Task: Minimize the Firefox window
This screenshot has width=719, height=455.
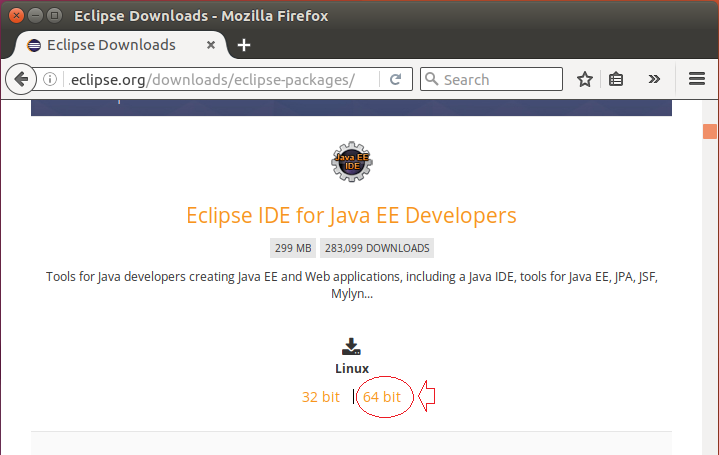Action: (x=35, y=16)
